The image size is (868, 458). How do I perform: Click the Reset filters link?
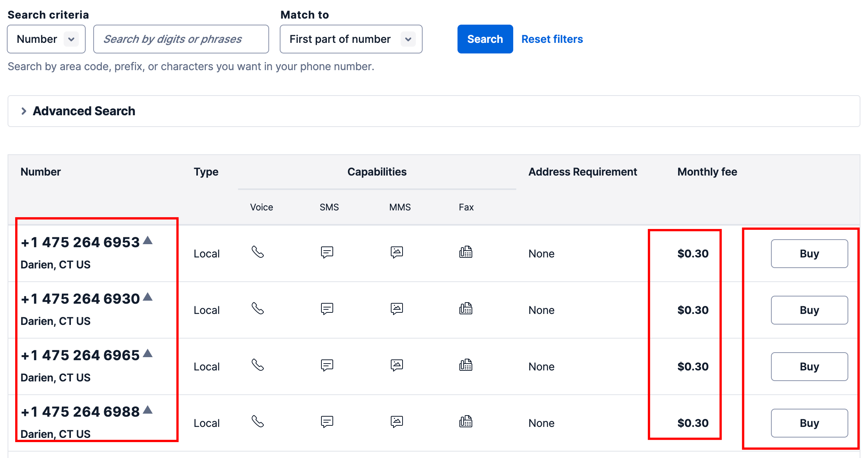click(552, 39)
